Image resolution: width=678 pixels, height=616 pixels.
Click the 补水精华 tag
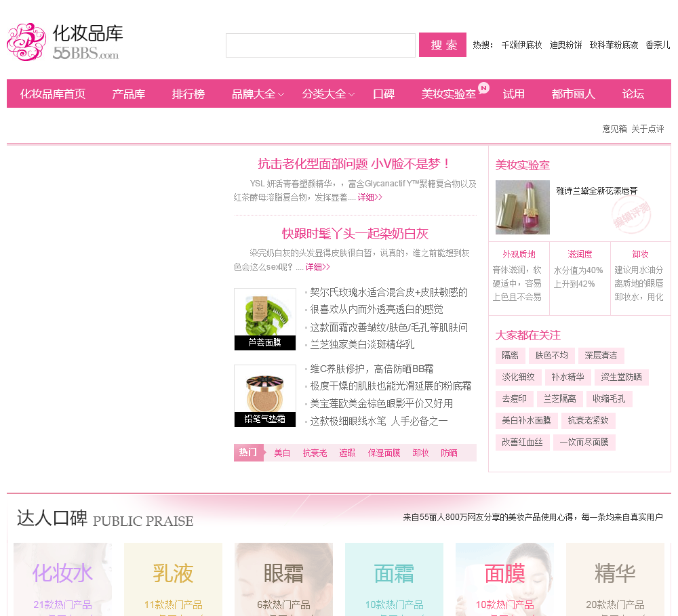[x=567, y=377]
